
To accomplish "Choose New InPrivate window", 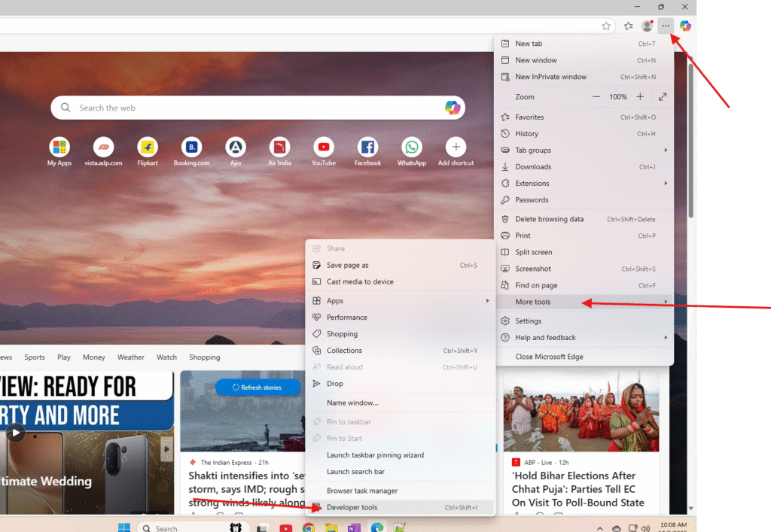I will tap(550, 77).
